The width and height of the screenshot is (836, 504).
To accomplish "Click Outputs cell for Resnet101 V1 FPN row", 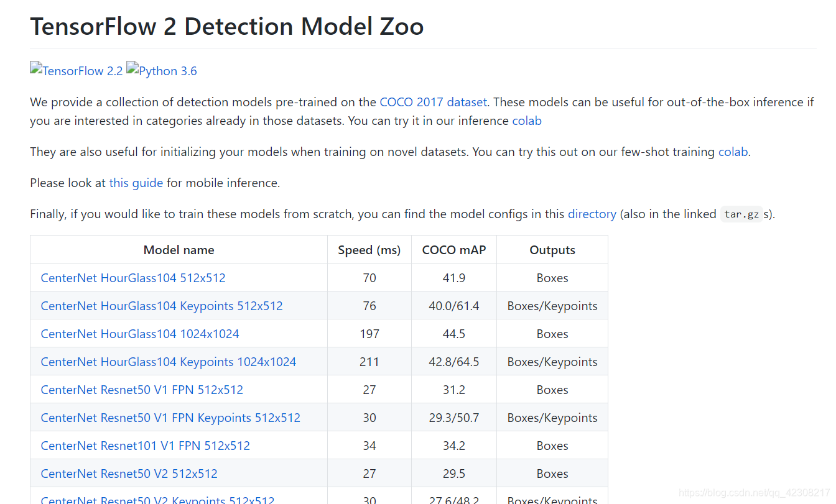I will coord(552,446).
